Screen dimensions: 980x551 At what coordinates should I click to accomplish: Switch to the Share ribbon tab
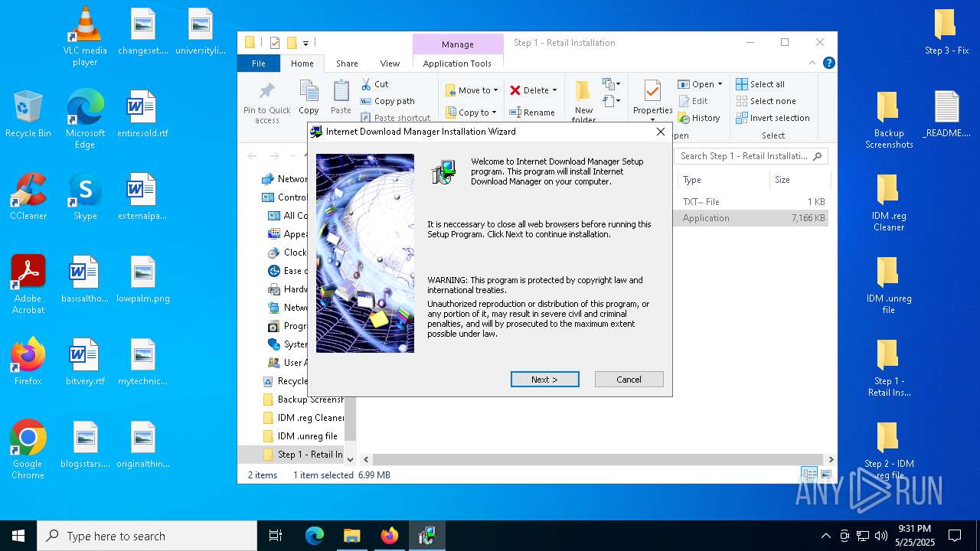[347, 64]
